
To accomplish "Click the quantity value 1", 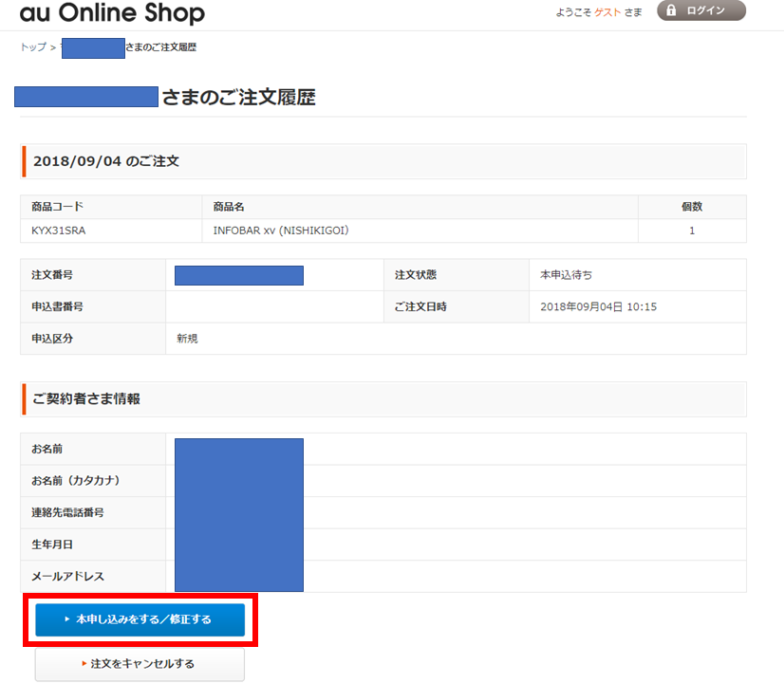I will (692, 231).
